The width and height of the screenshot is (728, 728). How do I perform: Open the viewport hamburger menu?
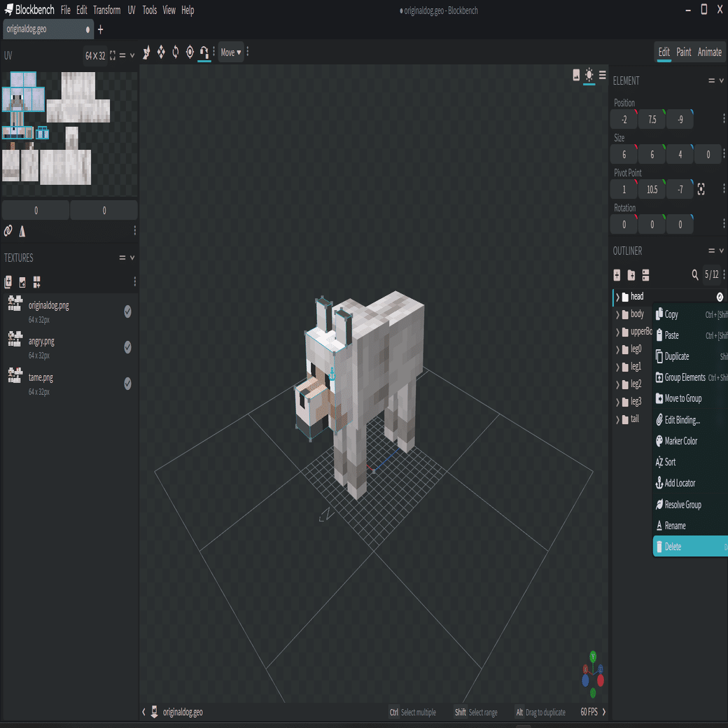pyautogui.click(x=602, y=75)
